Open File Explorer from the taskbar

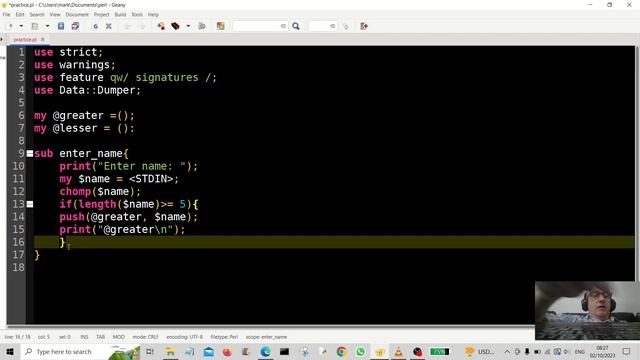(x=170, y=351)
